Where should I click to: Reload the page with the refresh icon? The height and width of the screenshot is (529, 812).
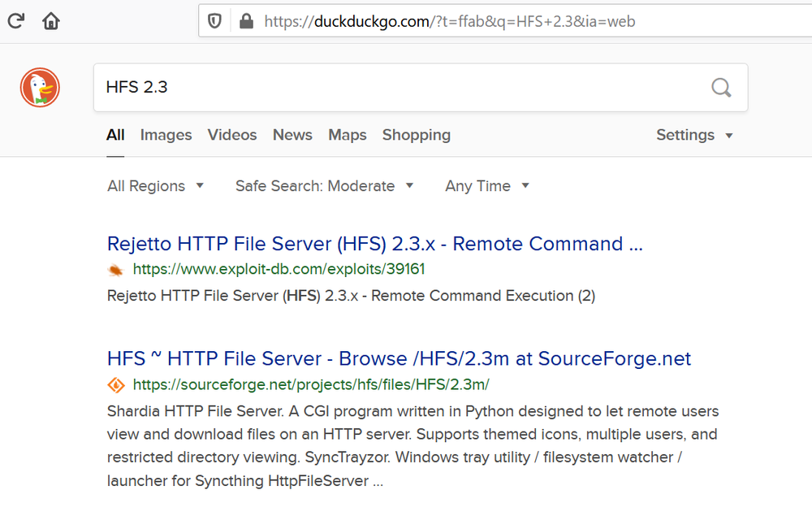coord(16,21)
